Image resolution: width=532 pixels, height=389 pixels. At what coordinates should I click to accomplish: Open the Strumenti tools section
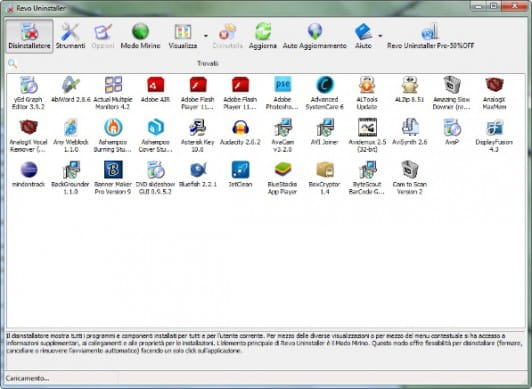[70, 36]
